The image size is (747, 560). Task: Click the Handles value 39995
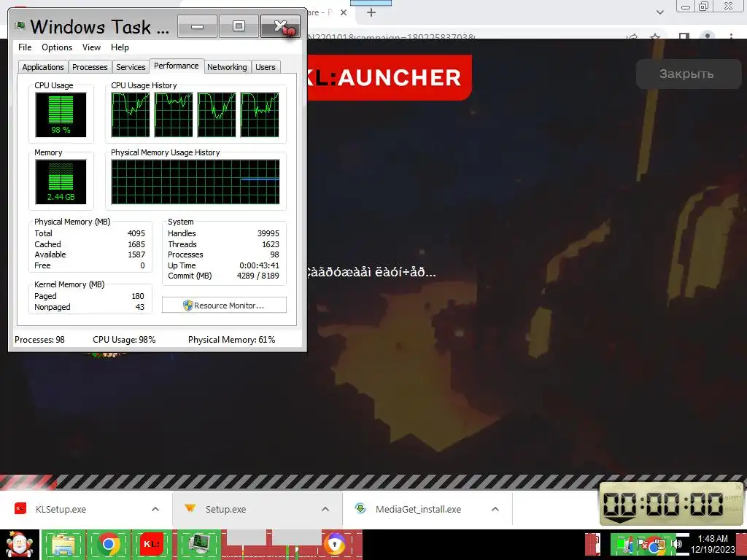click(268, 233)
